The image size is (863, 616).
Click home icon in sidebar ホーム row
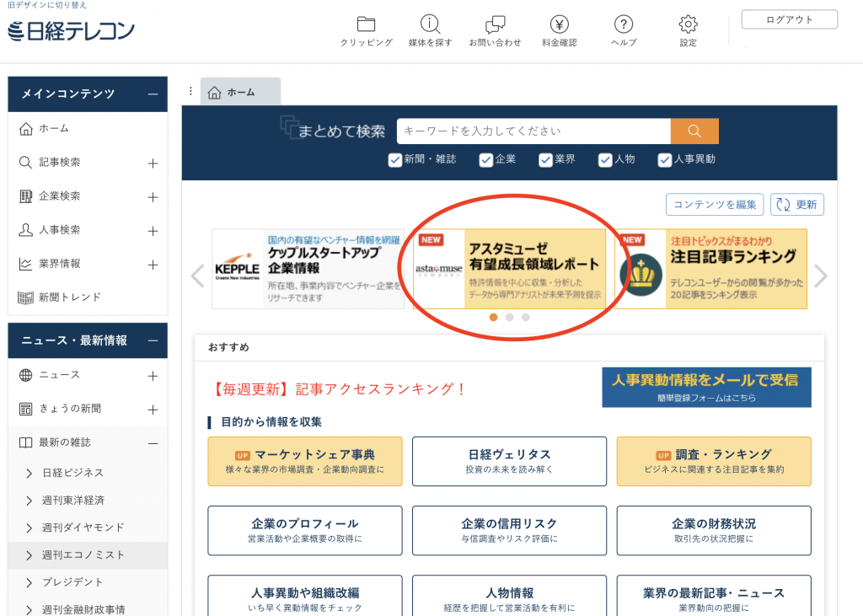(x=26, y=129)
